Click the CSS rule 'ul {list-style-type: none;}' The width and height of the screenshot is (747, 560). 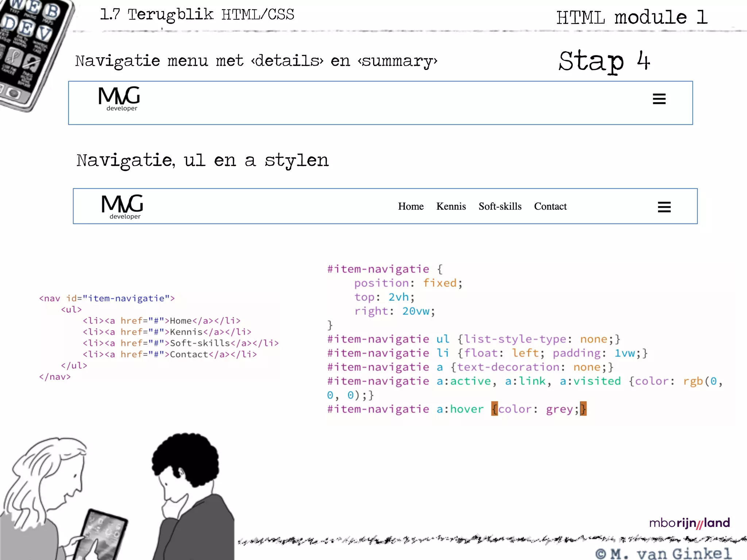coord(473,339)
